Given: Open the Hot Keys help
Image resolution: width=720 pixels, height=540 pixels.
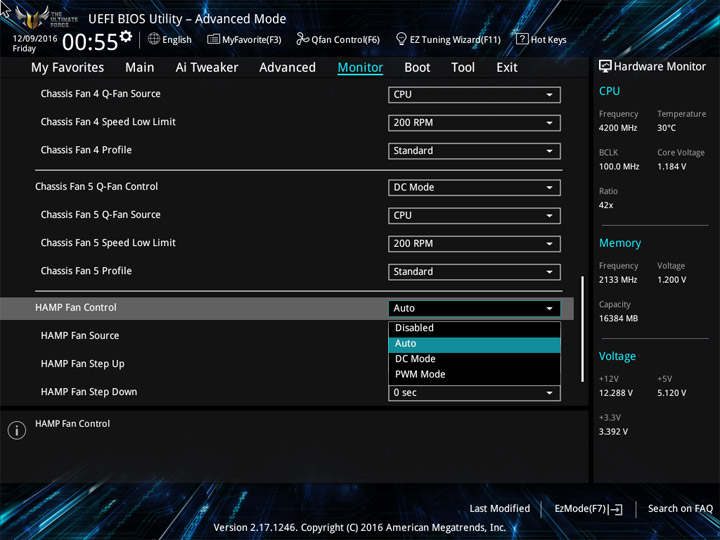Looking at the screenshot, I should [542, 39].
